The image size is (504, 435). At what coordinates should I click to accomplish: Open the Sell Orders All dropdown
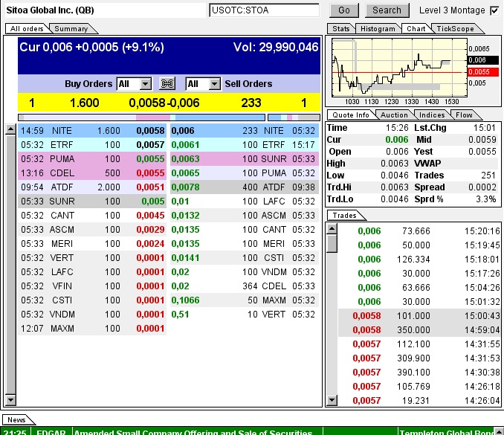214,84
